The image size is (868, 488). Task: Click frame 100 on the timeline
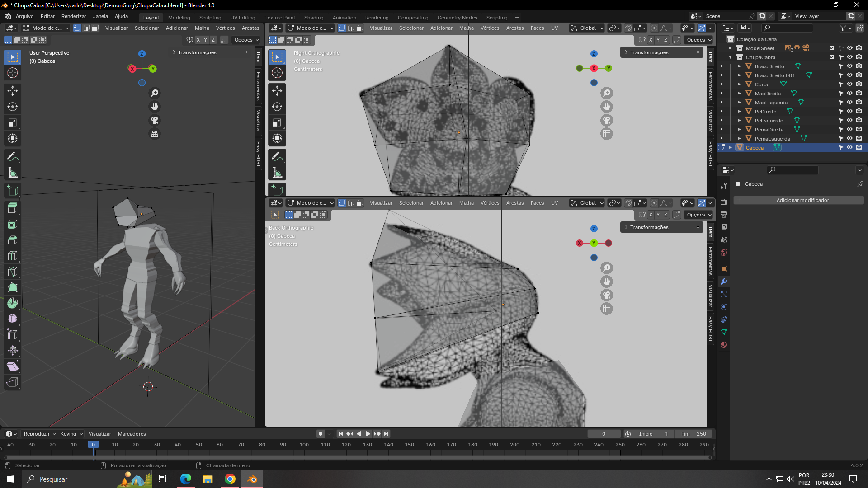pyautogui.click(x=304, y=445)
